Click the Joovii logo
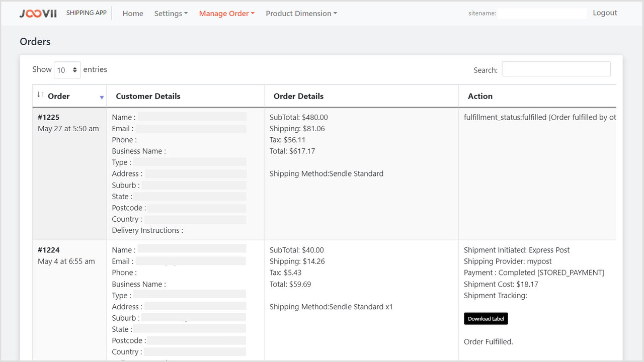Image resolution: width=644 pixels, height=362 pixels. click(38, 13)
